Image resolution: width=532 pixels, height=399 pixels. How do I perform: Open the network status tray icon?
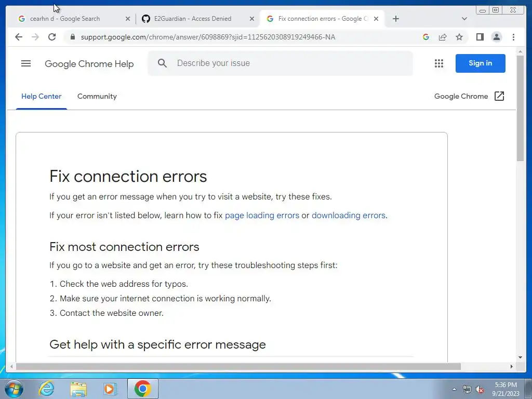pos(467,390)
